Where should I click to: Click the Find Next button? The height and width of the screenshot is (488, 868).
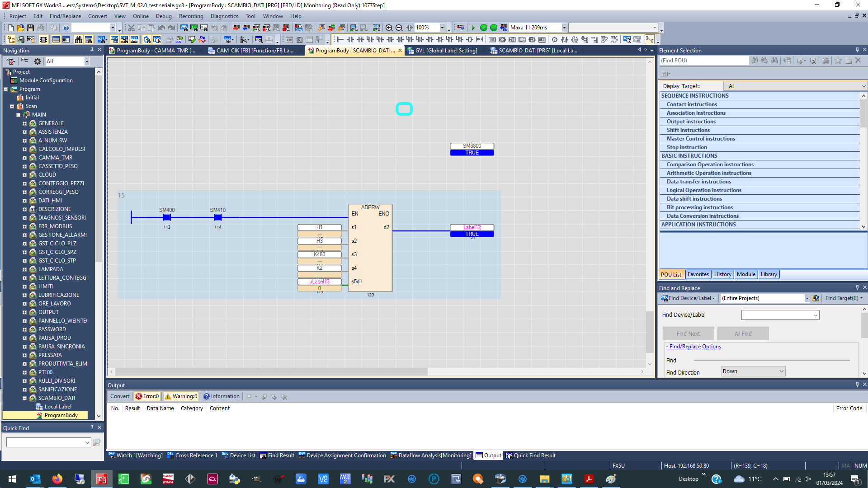pos(688,333)
